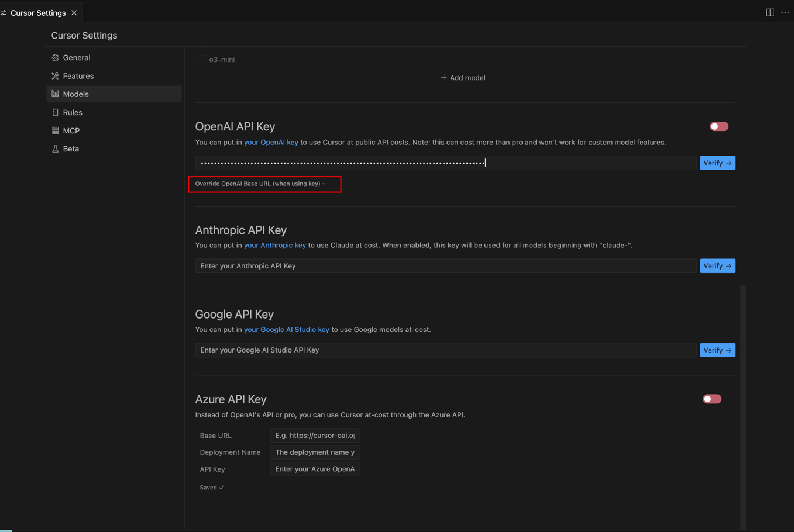Open the 'your Google AI Studio key' link
The image size is (794, 532).
pos(287,330)
